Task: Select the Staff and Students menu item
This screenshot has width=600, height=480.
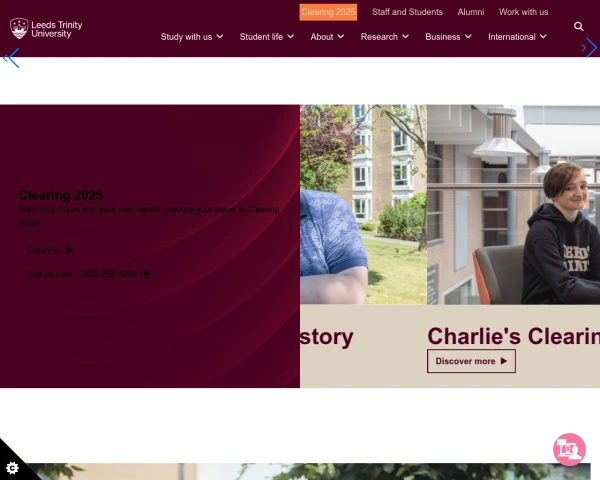Action: [407, 12]
